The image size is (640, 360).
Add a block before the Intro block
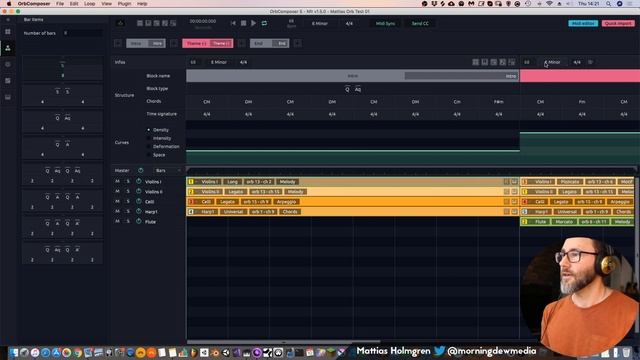point(118,43)
